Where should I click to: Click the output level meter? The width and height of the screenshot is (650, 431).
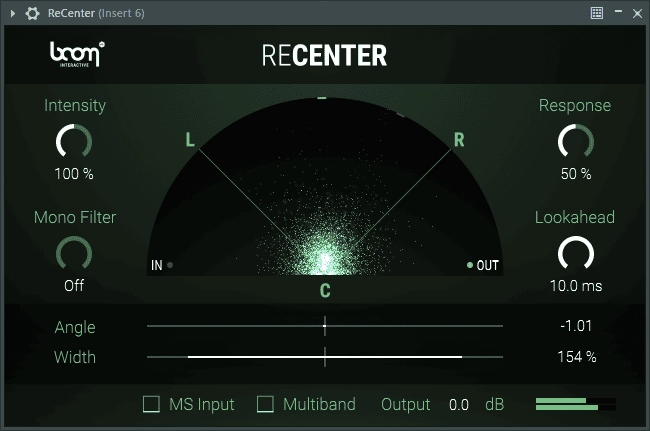[x=576, y=404]
